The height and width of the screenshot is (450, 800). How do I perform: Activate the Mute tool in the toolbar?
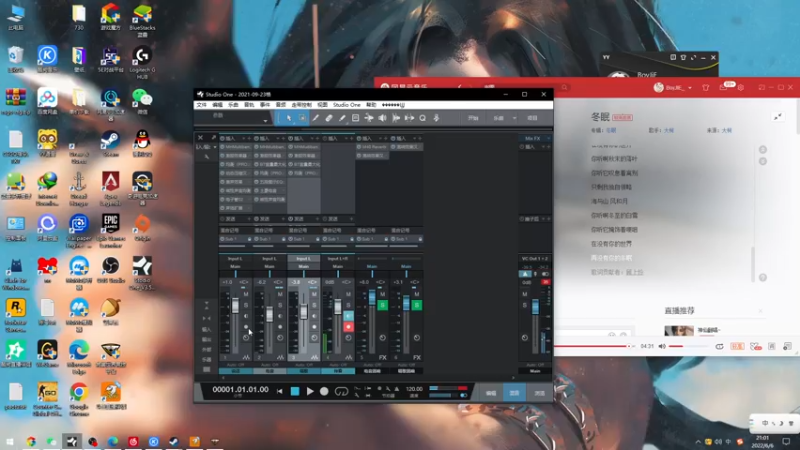(356, 118)
